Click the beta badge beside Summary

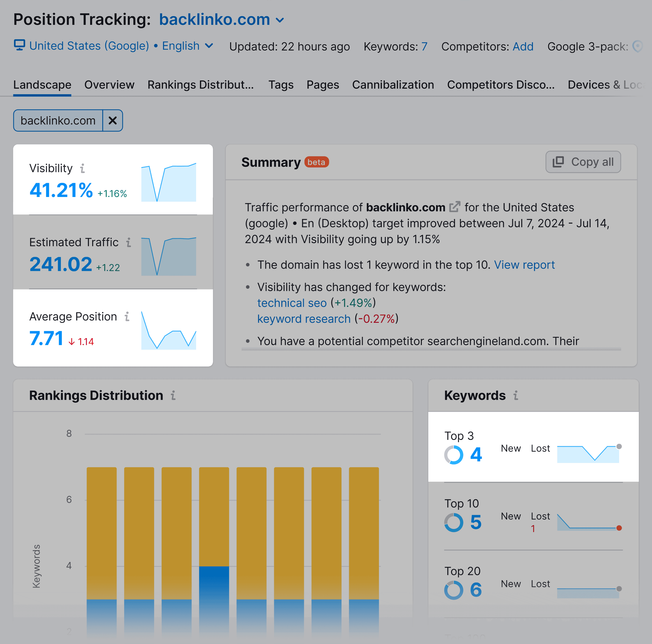click(x=316, y=162)
